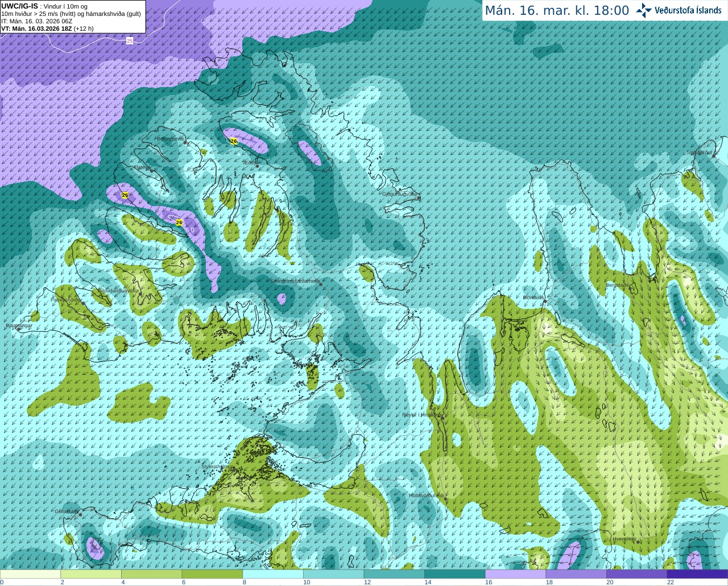The image size is (728, 586).
Task: Click the Patreksfjörður label
Action: (66, 299)
